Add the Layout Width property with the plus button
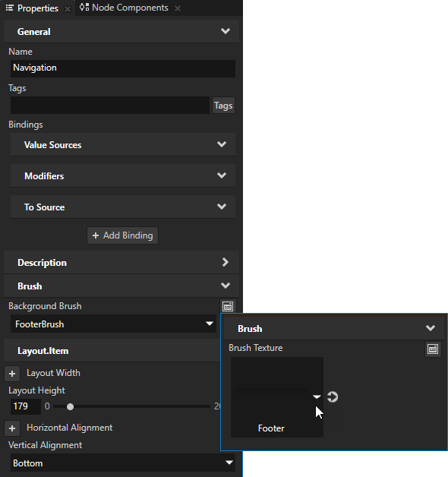The width and height of the screenshot is (448, 477). click(x=12, y=374)
